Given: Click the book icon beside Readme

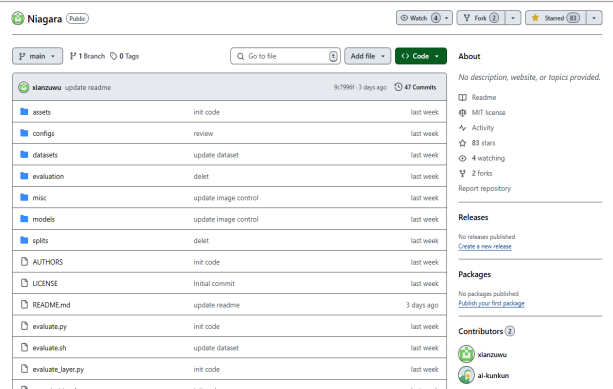Looking at the screenshot, I should click(462, 97).
